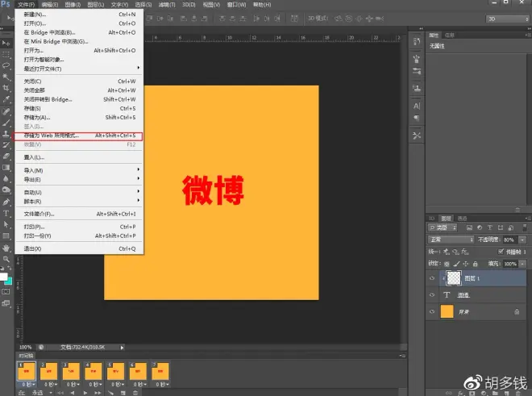Viewport: 532px width, 396px height.
Task: Choose 存储为 Web 所用格式 menu item
Action: pos(77,135)
